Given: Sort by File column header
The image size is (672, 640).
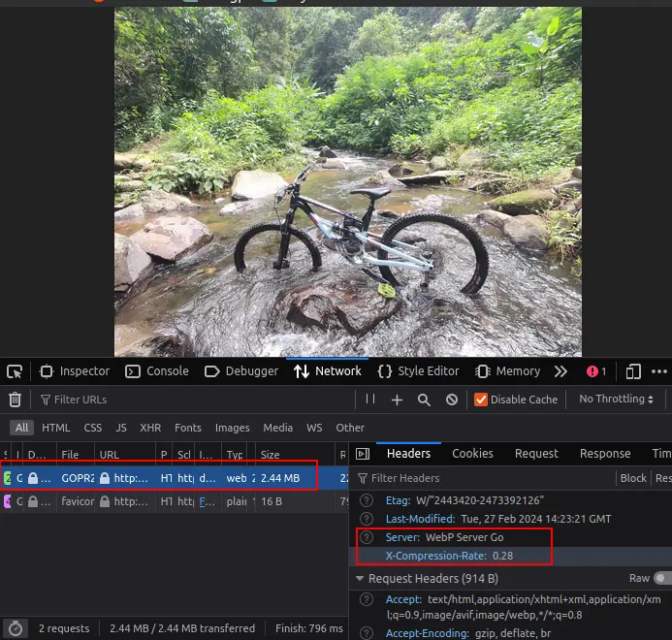Looking at the screenshot, I should [76, 455].
